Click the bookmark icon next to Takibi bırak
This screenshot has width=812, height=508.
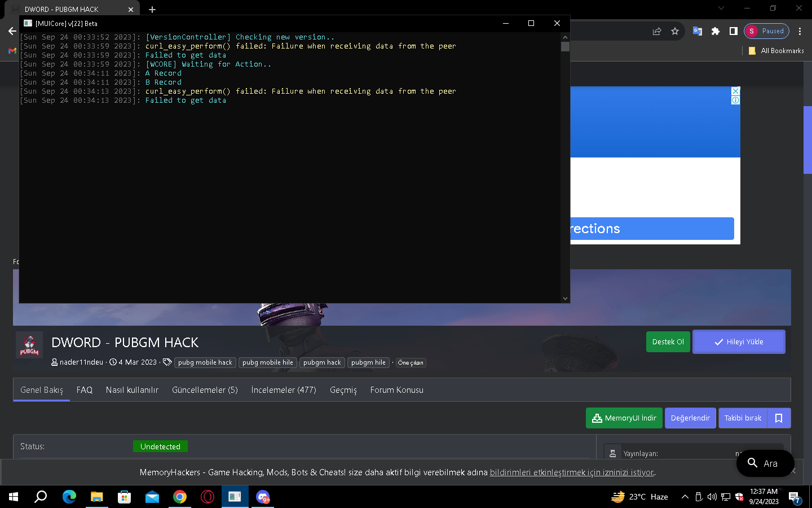coord(779,418)
